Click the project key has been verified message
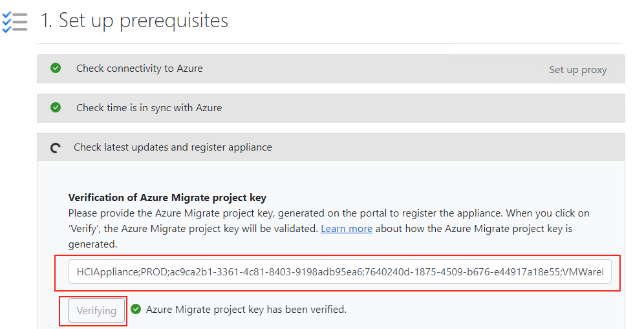 pyautogui.click(x=246, y=309)
